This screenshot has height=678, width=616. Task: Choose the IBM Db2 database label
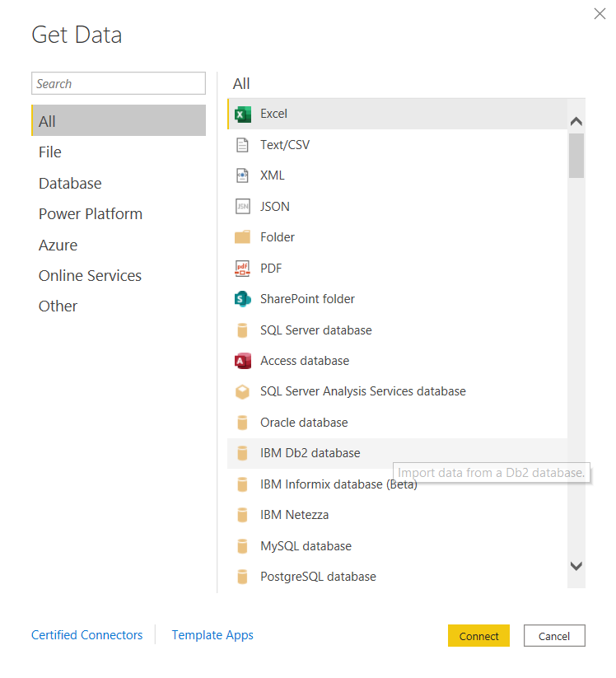click(310, 453)
